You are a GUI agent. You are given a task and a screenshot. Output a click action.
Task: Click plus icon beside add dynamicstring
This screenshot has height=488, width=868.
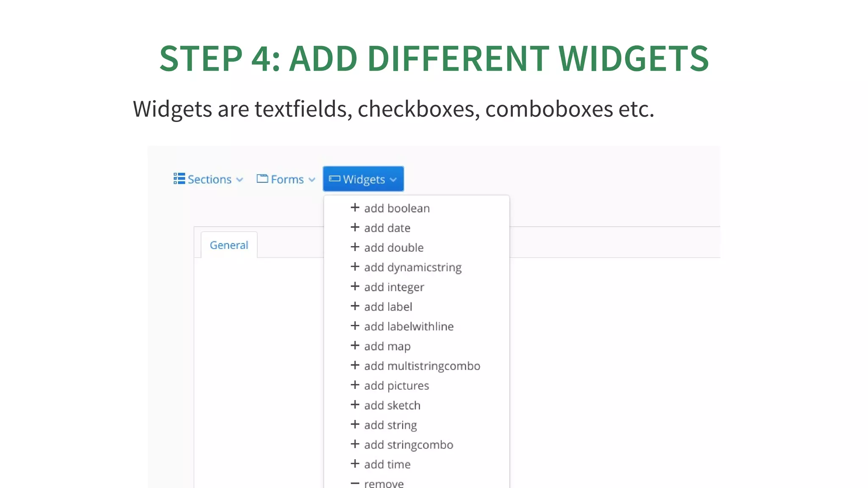(355, 267)
